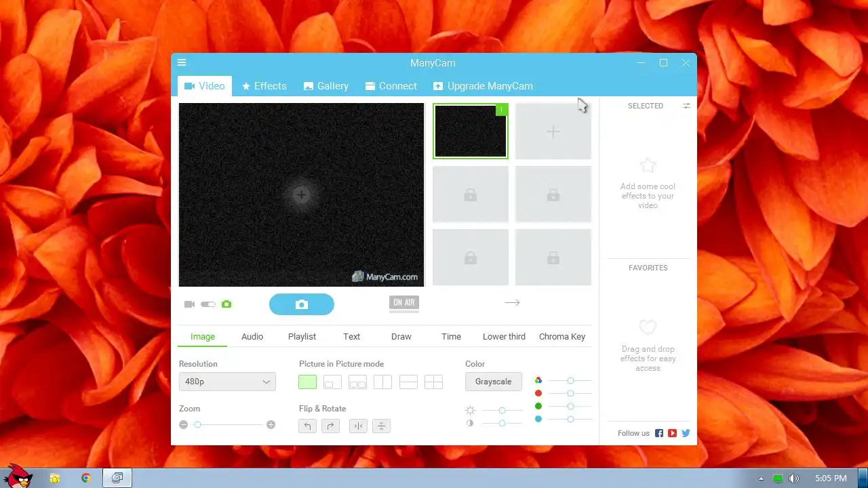Open the Gallery tab
Screen dimensions: 868x488
(326, 86)
